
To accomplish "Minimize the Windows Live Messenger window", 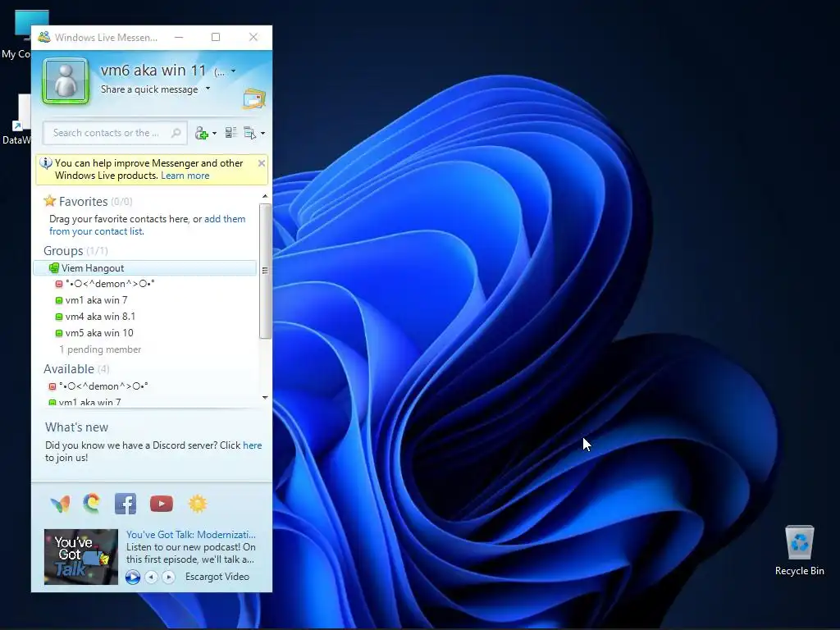I will tap(179, 37).
